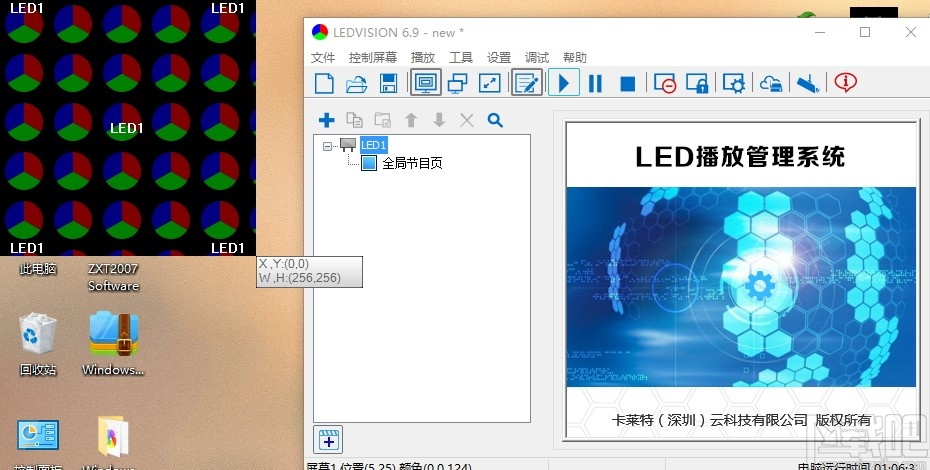This screenshot has width=930, height=470.
Task: Open the Windows... archive desktop icon
Action: click(x=113, y=343)
